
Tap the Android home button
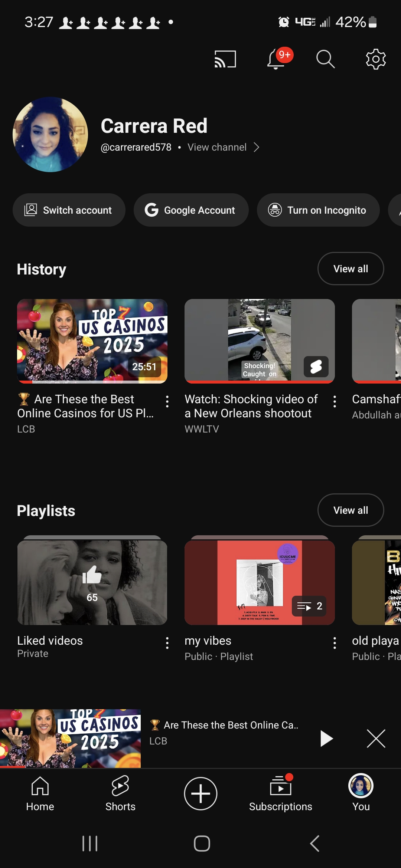click(x=202, y=844)
